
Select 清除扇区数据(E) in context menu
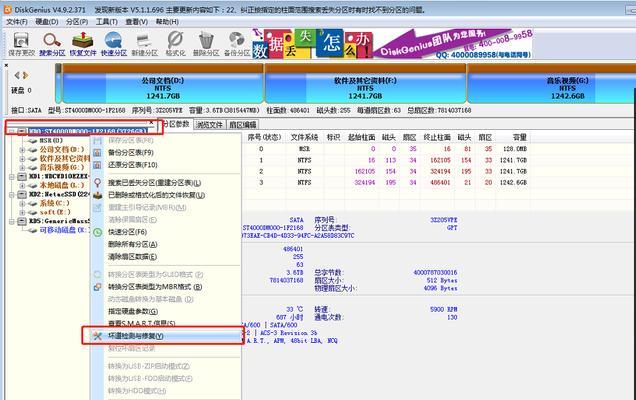(132, 257)
